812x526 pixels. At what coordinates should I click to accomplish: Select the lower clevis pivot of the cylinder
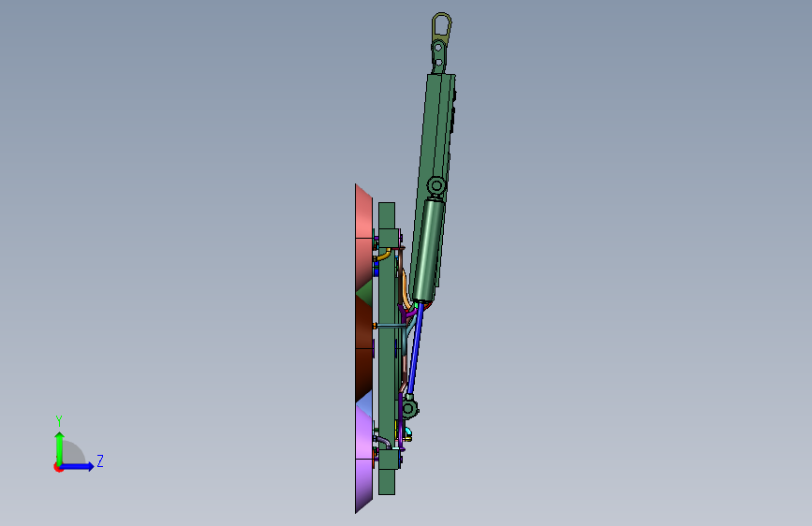pos(409,407)
